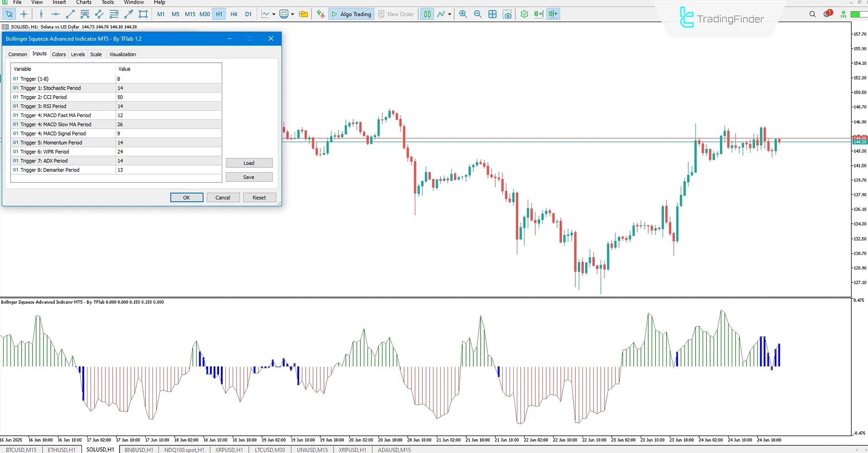Click the Zoom In magnifier icon

[463, 14]
